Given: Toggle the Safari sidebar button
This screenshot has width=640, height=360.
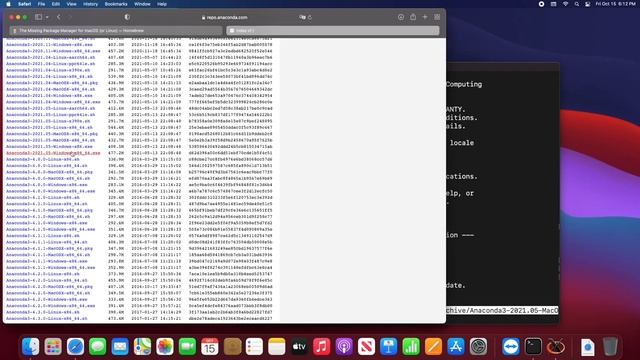Looking at the screenshot, I should pyautogui.click(x=38, y=17).
